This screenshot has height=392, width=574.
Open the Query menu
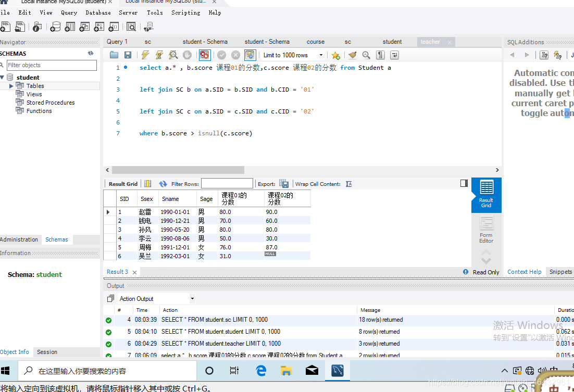click(69, 12)
